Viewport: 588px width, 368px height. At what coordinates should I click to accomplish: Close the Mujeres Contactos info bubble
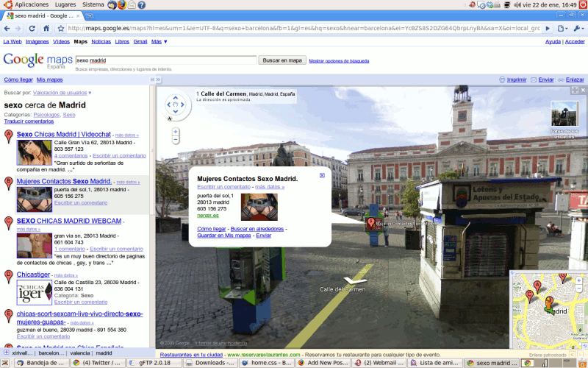point(322,176)
